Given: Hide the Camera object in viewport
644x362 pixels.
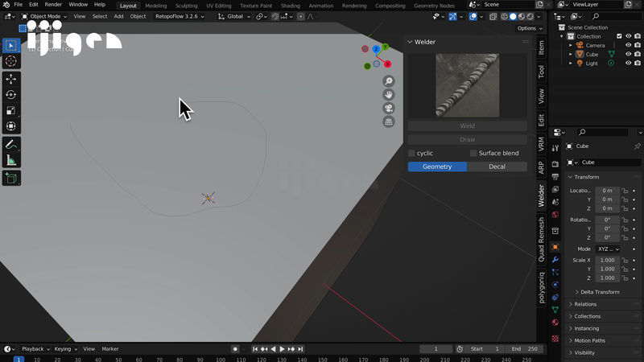Looking at the screenshot, I should (629, 45).
